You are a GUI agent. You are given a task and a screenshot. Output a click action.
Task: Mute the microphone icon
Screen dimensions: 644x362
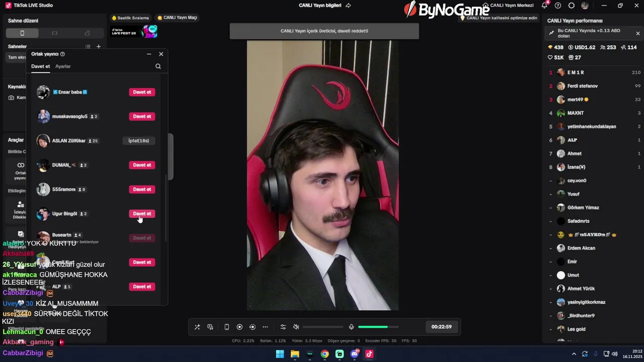351,327
